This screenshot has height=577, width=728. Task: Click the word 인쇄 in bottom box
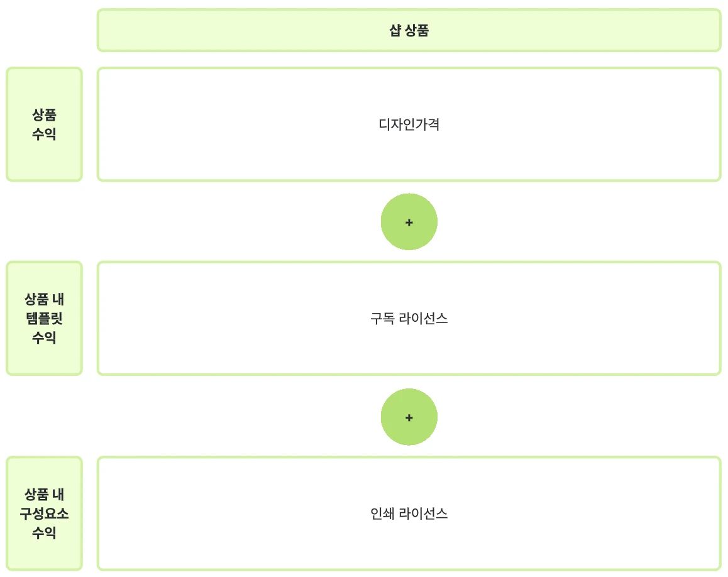[x=382, y=514]
